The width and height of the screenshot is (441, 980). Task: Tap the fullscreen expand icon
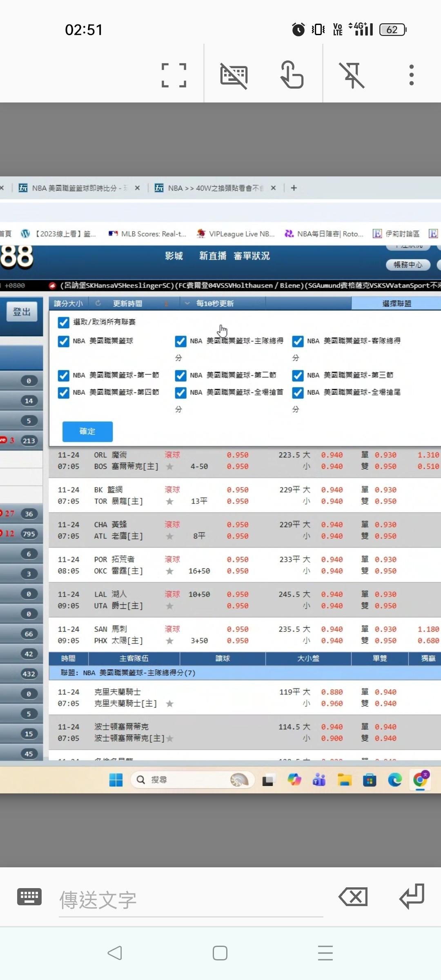click(174, 76)
